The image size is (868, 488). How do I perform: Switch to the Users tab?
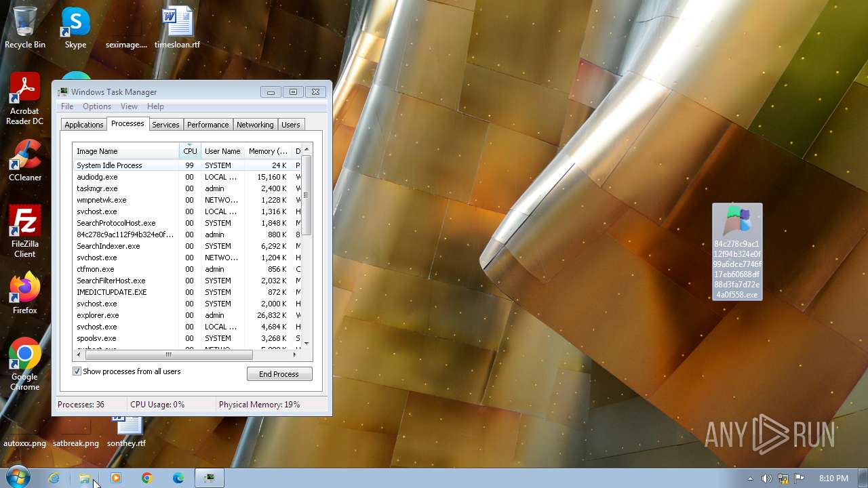(291, 125)
